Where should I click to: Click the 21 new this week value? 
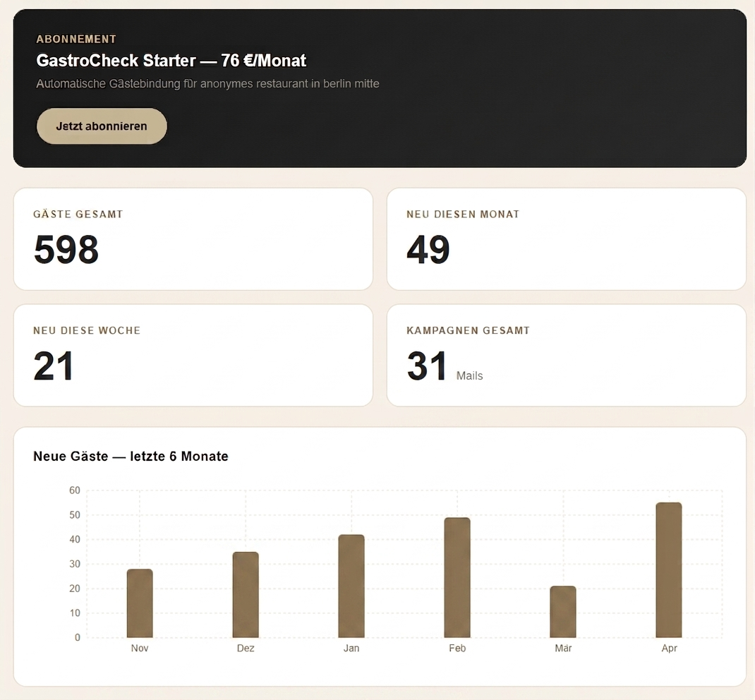(54, 366)
